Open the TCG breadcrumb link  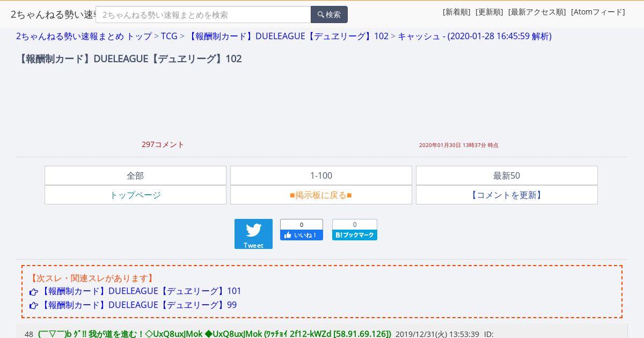169,36
